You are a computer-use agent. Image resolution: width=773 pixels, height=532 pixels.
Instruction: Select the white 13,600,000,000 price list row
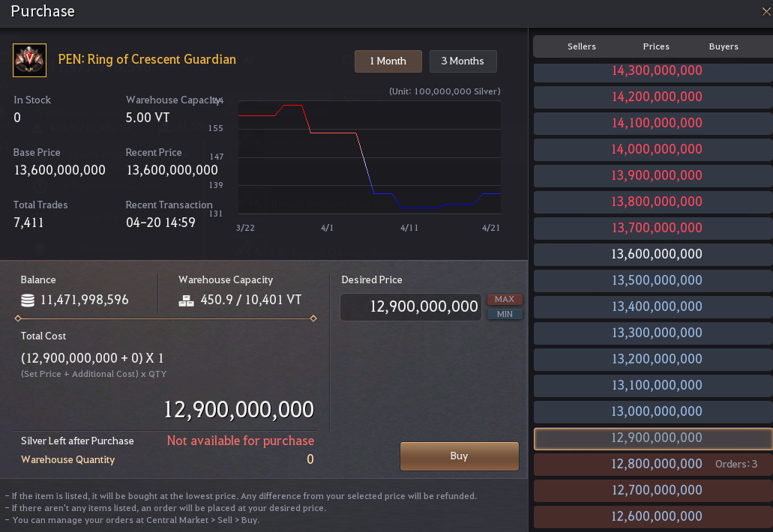(x=653, y=254)
